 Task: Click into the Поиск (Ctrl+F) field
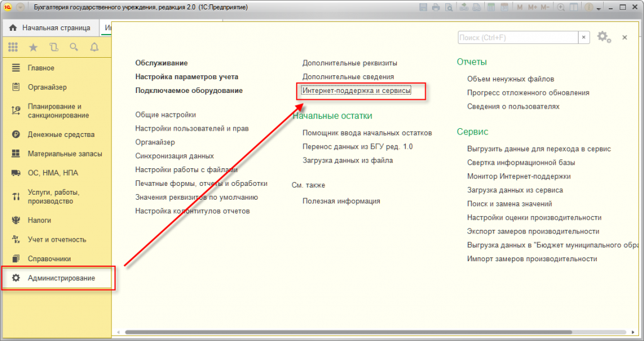click(x=518, y=37)
